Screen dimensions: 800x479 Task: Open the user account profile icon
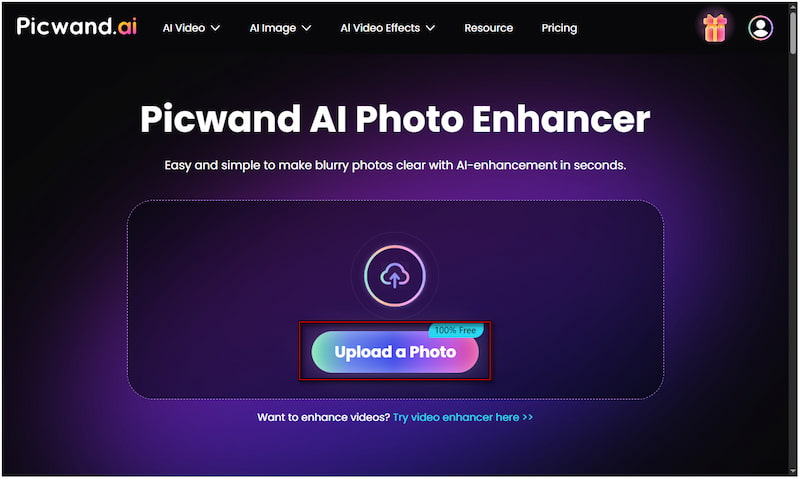coord(760,28)
